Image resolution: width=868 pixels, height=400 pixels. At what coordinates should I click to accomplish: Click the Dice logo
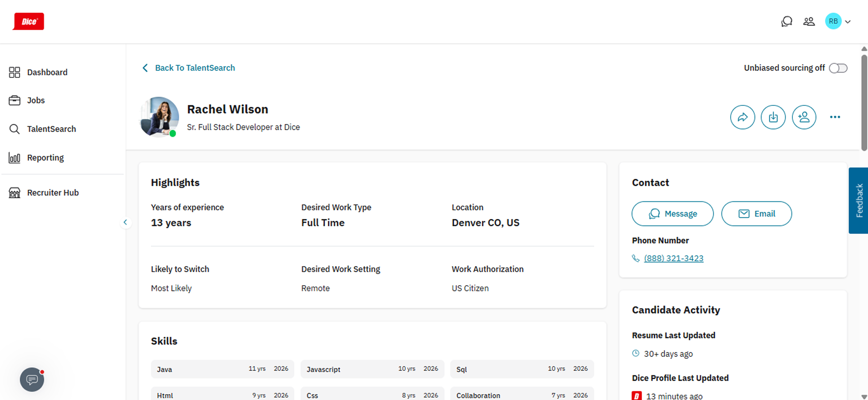click(x=28, y=22)
